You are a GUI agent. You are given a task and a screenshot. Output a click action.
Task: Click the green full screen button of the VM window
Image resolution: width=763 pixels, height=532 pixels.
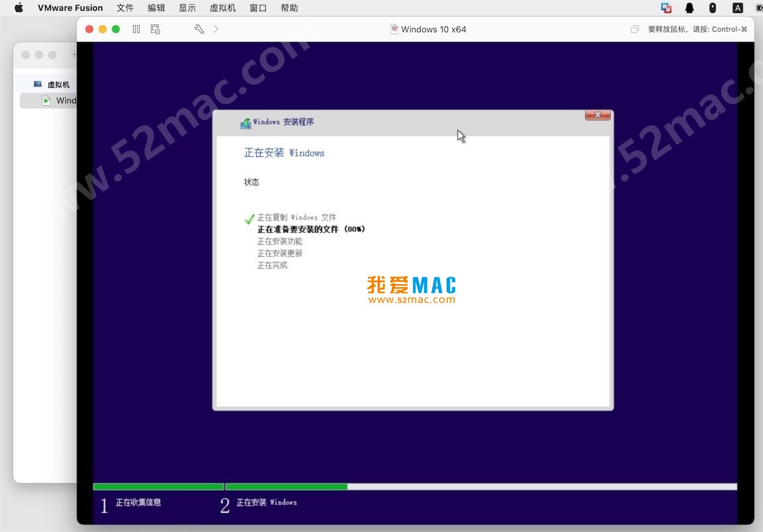(x=116, y=29)
